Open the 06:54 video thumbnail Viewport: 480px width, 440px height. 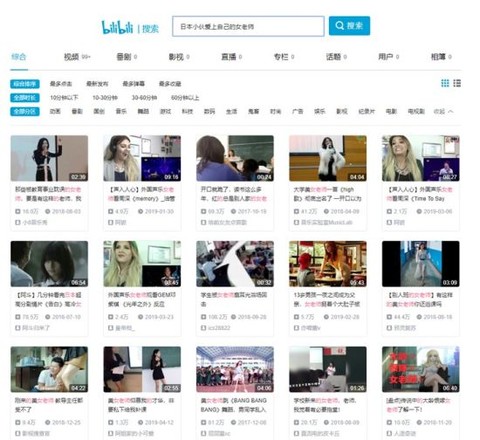click(x=49, y=264)
